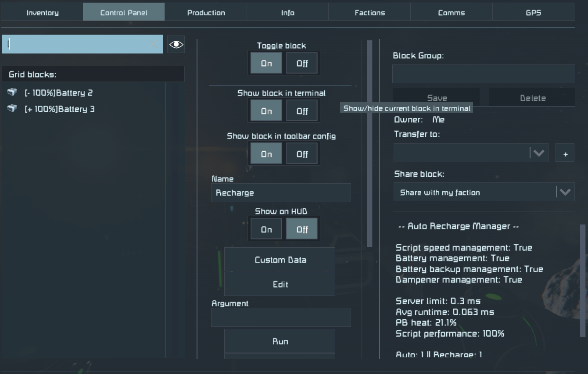Viewport: 588px width, 374px height.
Task: Click the Name field containing Recharge
Action: point(281,193)
